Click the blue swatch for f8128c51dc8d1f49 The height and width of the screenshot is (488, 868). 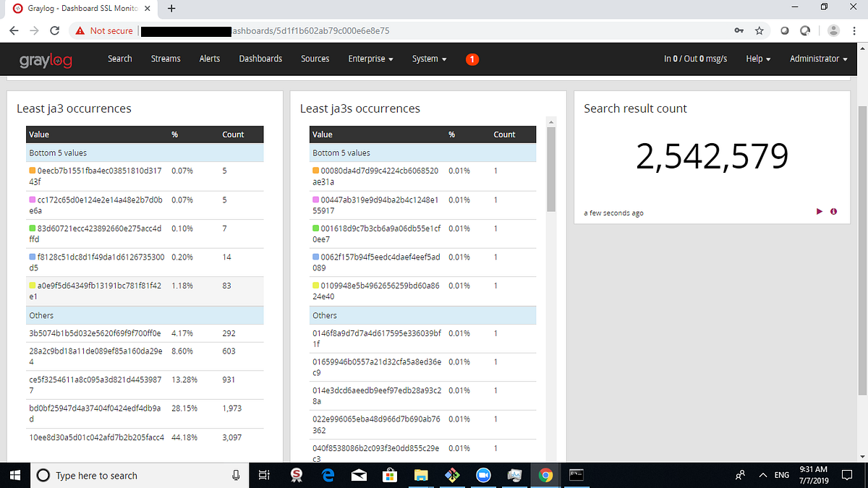click(x=32, y=257)
